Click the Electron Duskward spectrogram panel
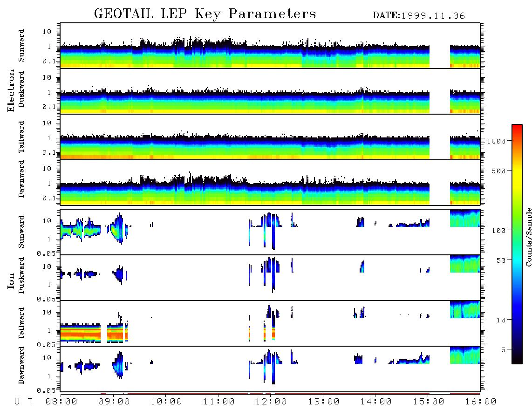This screenshot has height=410, width=532. [270, 91]
